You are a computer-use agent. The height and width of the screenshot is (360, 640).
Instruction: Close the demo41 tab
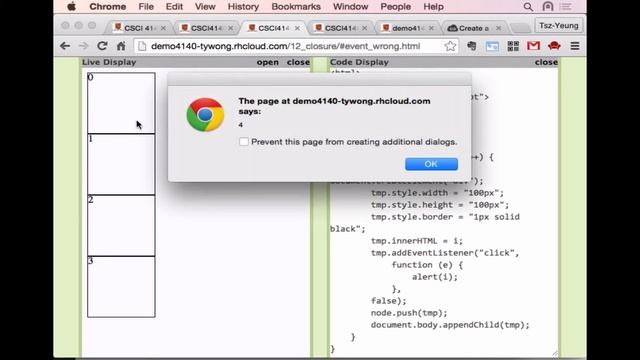point(431,28)
